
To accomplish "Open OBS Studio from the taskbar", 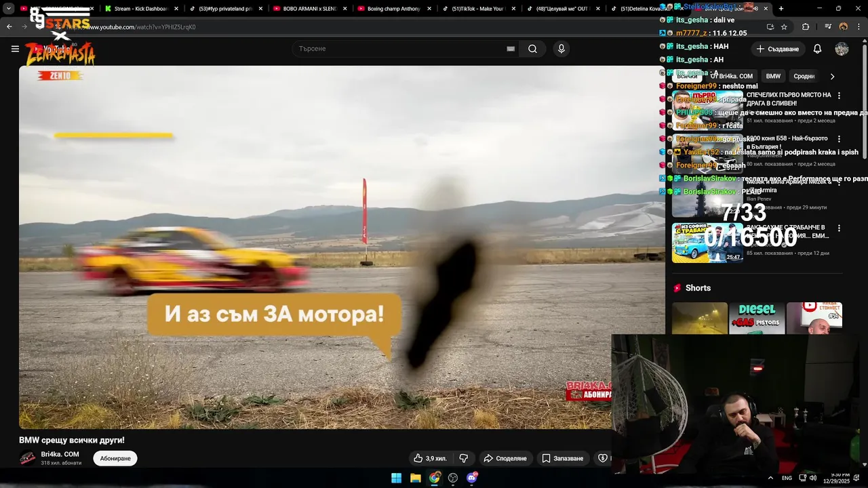I will [453, 478].
